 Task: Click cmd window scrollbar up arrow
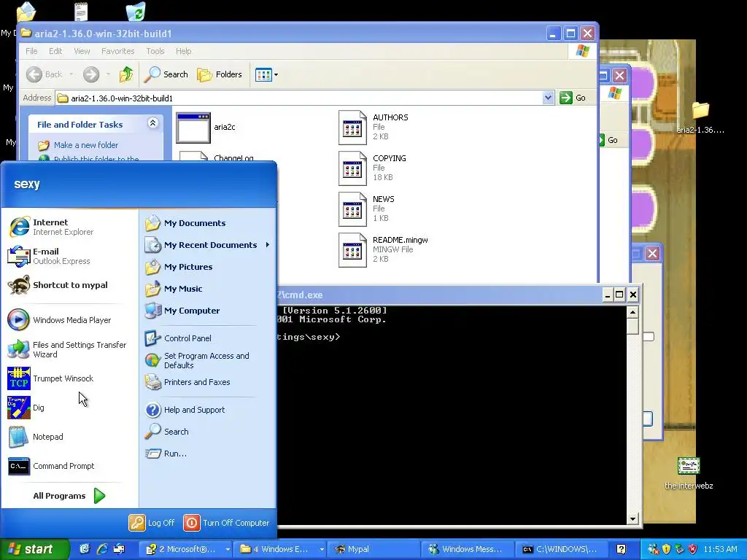(632, 312)
